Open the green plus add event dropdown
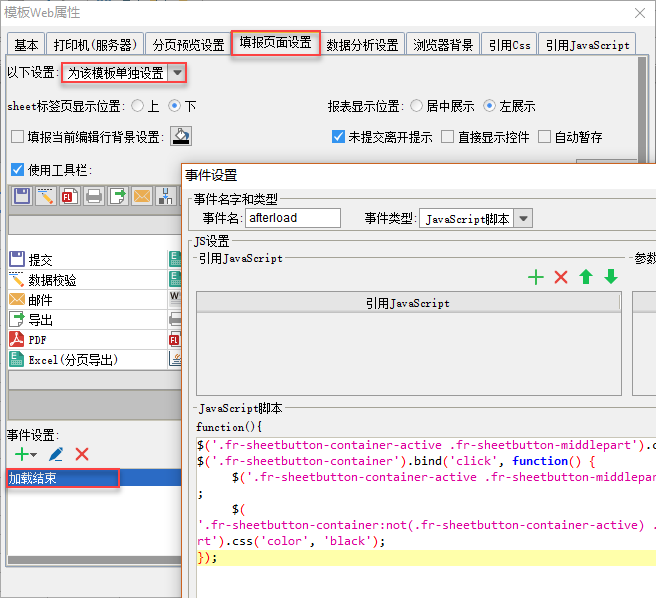This screenshot has width=656, height=598. point(26,454)
